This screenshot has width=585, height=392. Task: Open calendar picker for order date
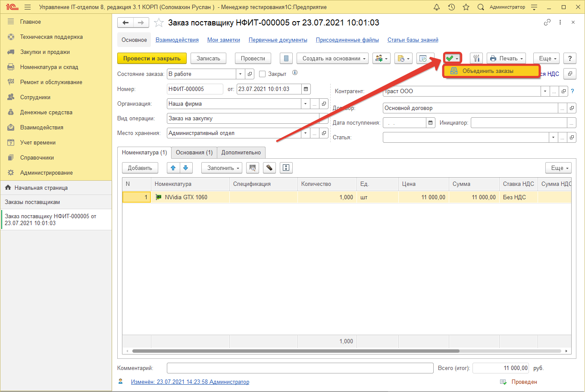(306, 89)
